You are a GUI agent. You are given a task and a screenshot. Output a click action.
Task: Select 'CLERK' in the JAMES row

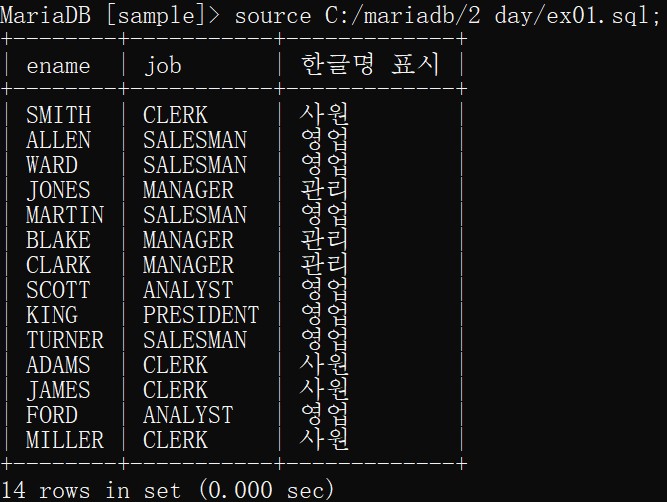point(175,390)
